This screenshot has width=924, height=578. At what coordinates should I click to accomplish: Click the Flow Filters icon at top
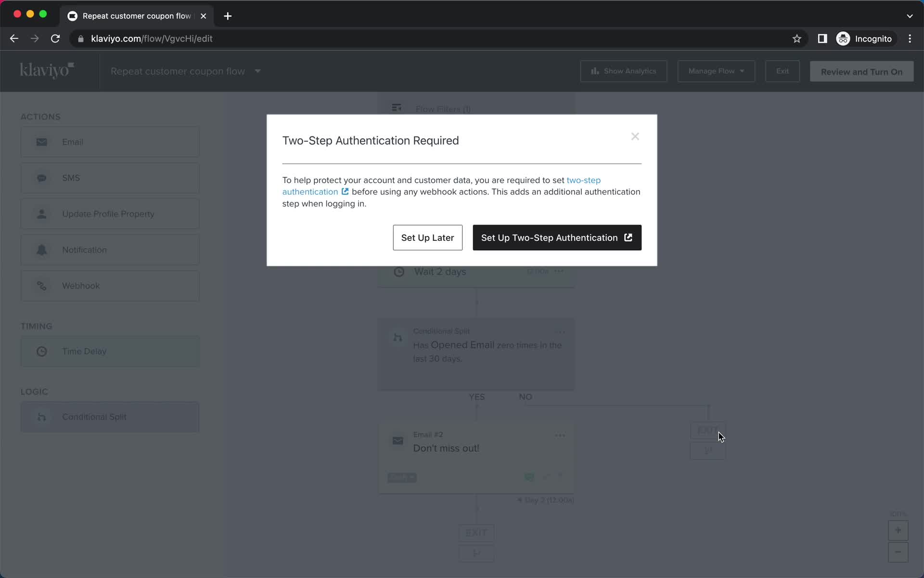(x=397, y=108)
